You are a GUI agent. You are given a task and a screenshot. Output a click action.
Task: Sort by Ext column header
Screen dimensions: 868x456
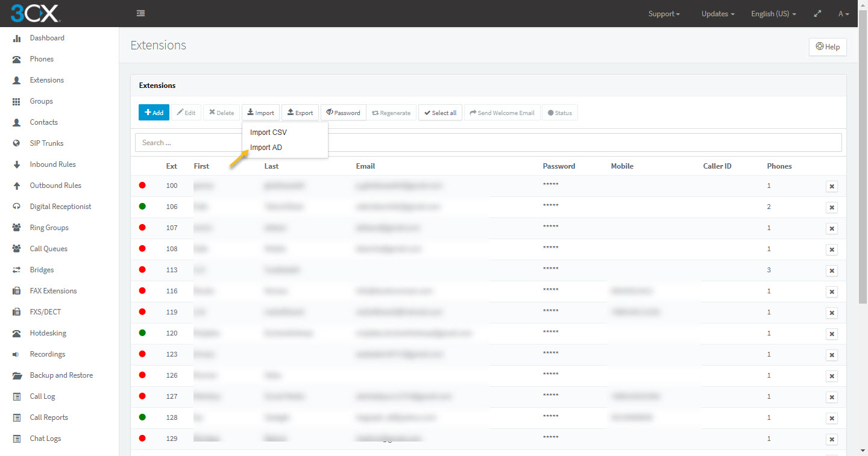pyautogui.click(x=172, y=166)
